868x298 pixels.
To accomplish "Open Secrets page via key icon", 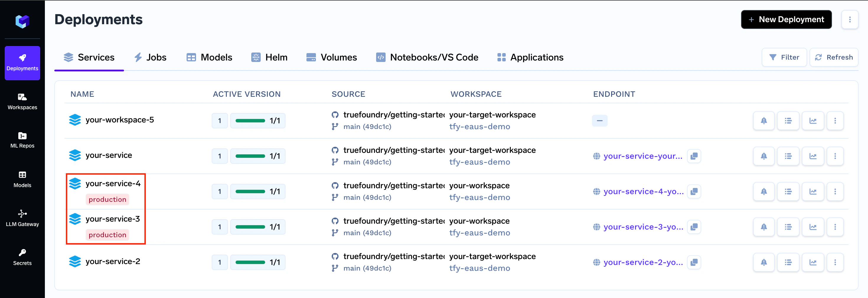I will tap(22, 257).
